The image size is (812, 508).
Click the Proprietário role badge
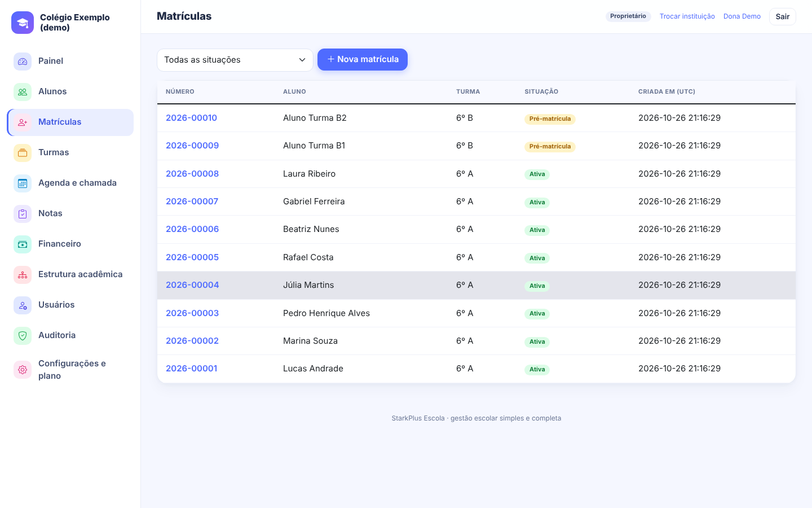pyautogui.click(x=628, y=16)
